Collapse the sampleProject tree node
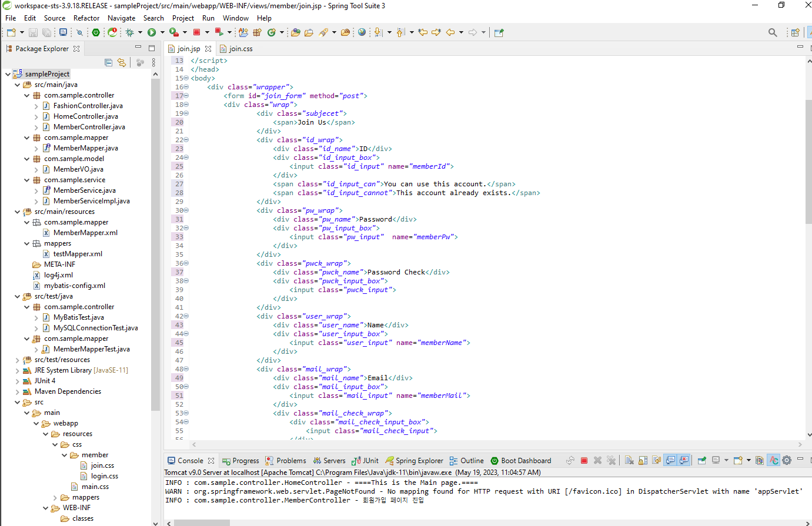Screen dimensions: 812x526 8,74
